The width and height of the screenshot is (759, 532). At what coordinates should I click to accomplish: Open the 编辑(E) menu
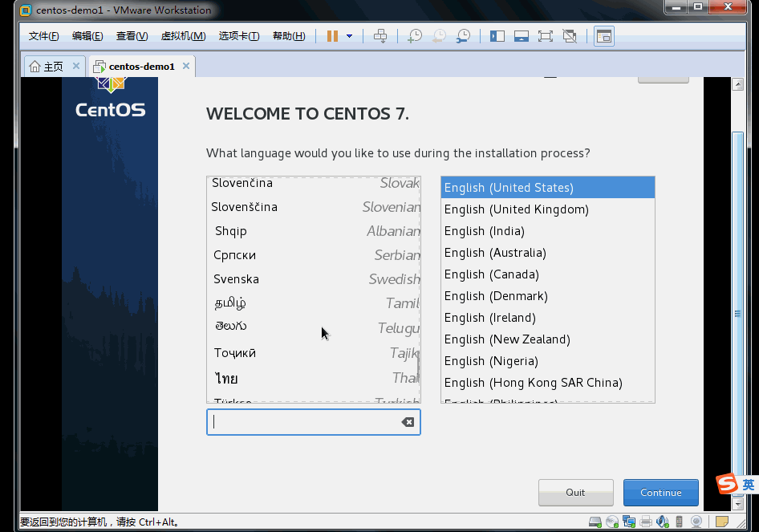[87, 36]
